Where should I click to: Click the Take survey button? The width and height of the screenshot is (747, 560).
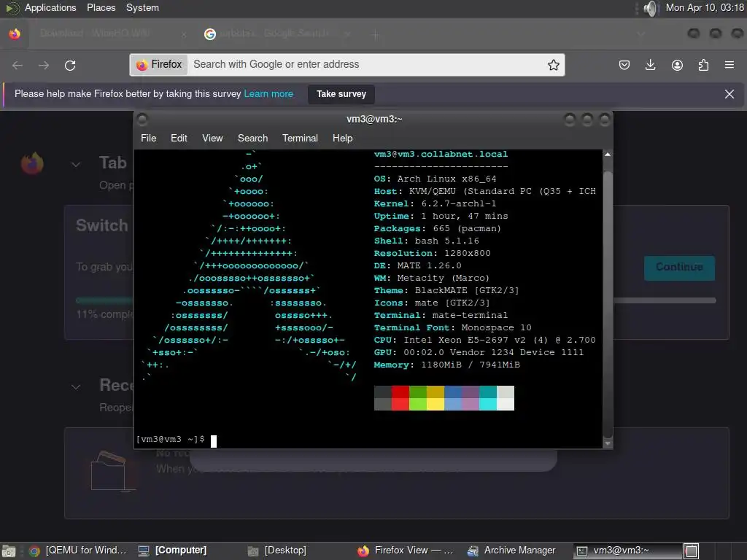point(341,94)
